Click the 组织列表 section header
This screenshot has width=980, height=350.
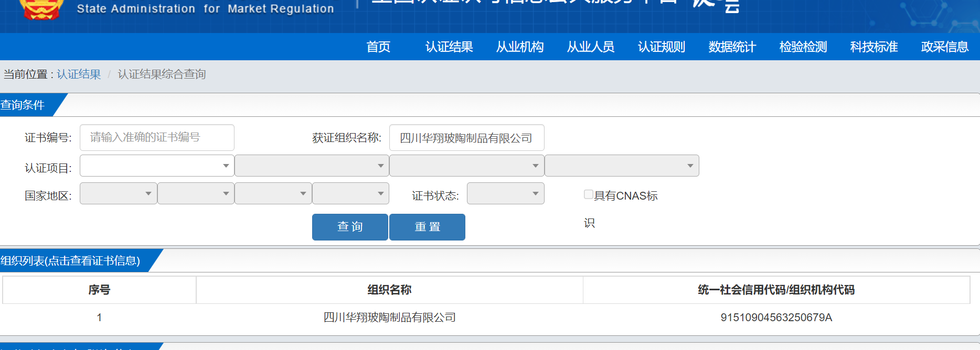tap(70, 260)
